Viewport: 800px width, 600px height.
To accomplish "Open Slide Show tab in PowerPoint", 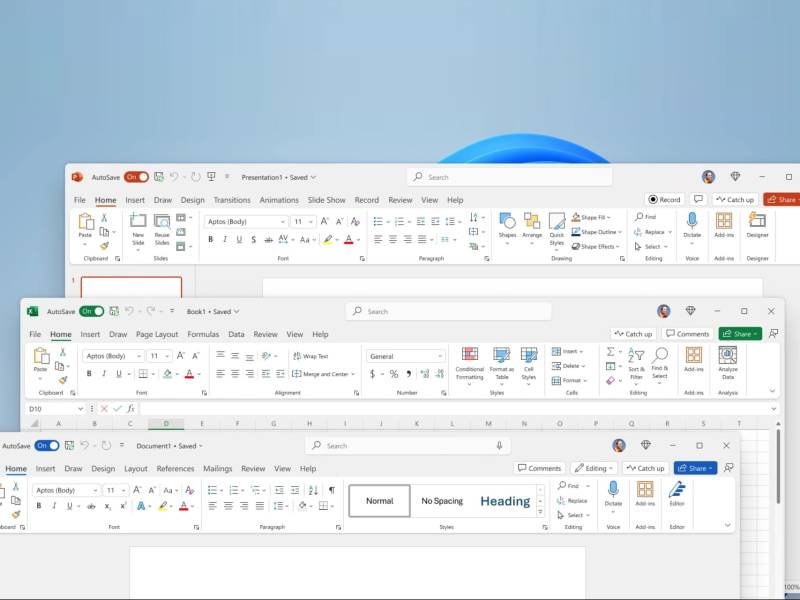I will tap(327, 200).
